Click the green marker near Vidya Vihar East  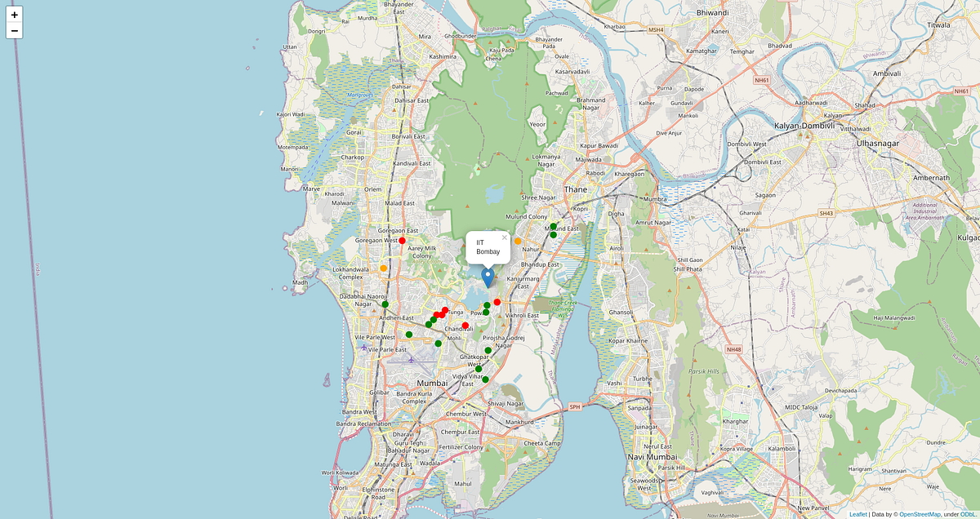pyautogui.click(x=485, y=379)
